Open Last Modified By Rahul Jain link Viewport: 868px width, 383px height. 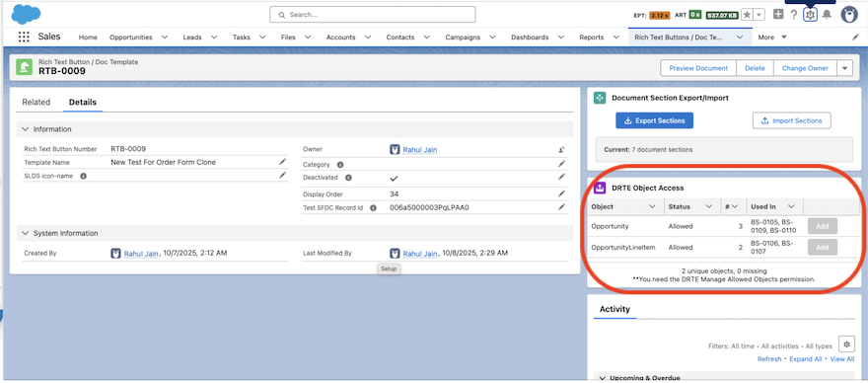420,254
